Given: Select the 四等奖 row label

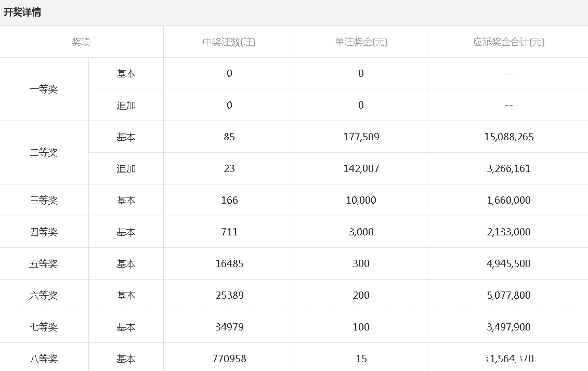Looking at the screenshot, I should [44, 232].
